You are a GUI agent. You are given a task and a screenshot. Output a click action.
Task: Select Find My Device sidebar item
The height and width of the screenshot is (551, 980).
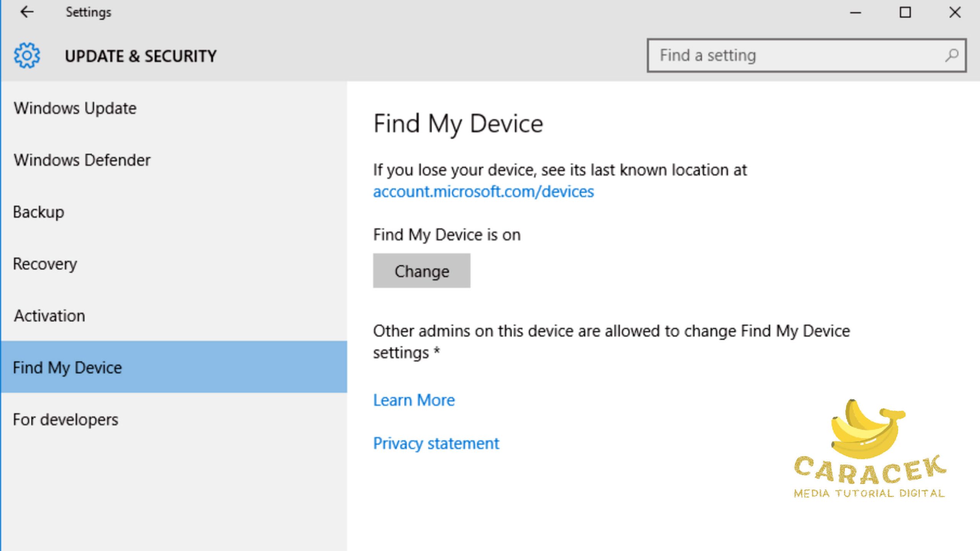click(x=67, y=367)
